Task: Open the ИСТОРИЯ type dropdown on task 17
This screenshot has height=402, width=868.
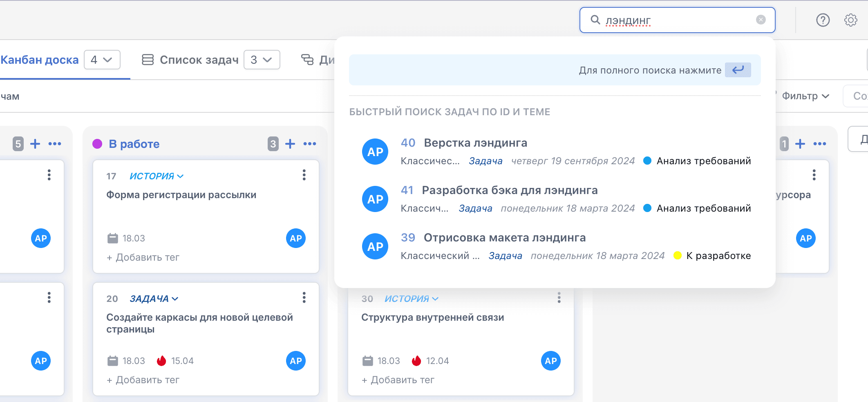Action: coord(157,176)
